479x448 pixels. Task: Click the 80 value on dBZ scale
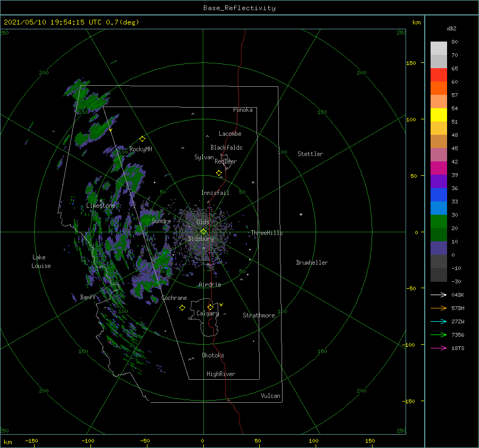pos(455,42)
